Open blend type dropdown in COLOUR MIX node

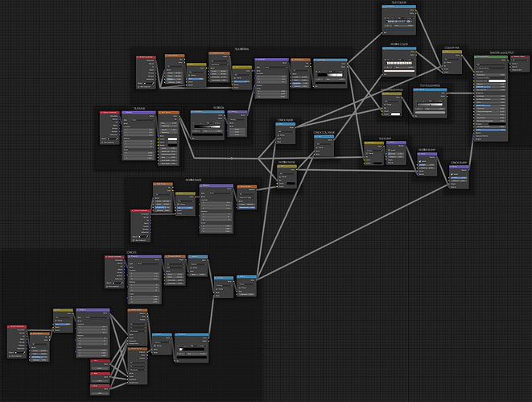[452, 59]
